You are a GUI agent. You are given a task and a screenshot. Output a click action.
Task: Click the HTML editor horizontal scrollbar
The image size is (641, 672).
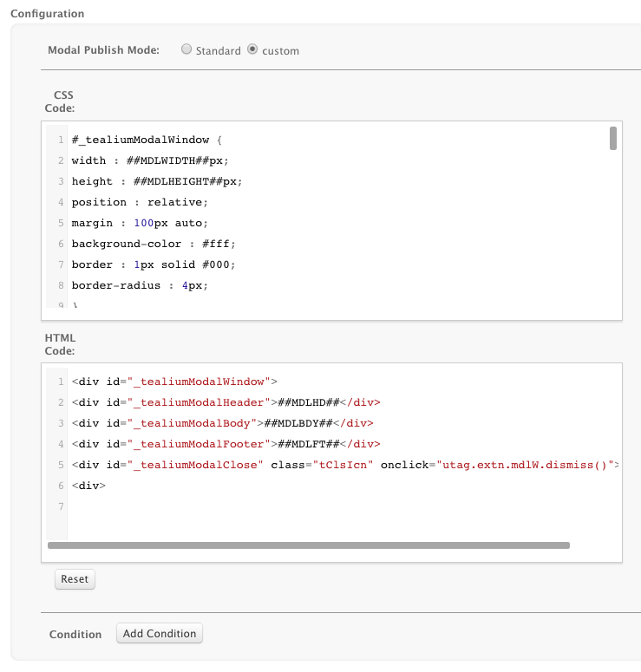click(308, 545)
